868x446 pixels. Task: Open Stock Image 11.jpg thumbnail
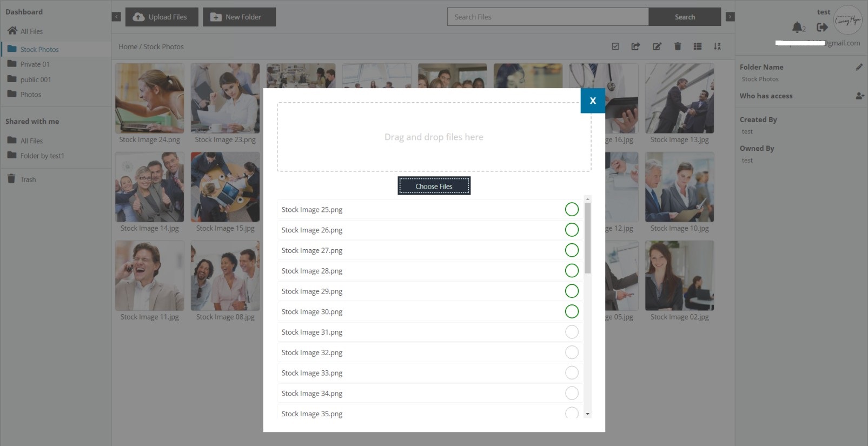pyautogui.click(x=150, y=276)
